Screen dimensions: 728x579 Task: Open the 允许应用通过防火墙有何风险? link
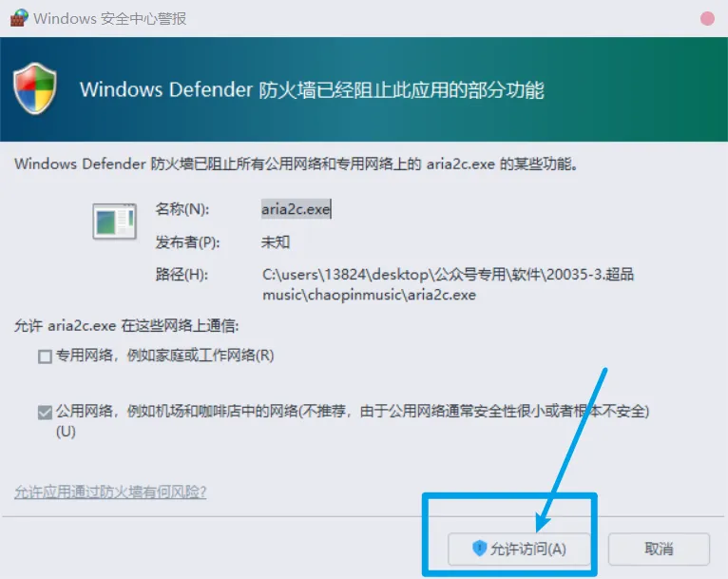pos(110,492)
